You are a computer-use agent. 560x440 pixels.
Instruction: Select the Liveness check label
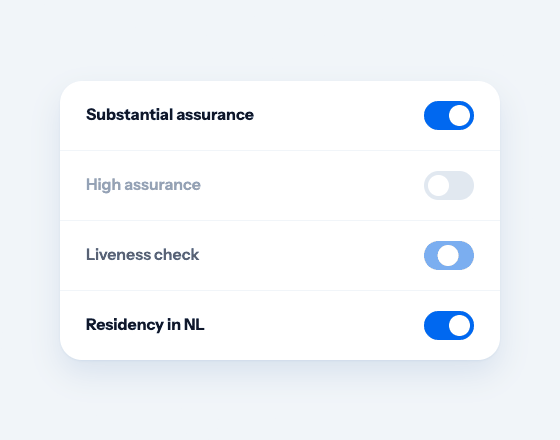[x=142, y=255]
